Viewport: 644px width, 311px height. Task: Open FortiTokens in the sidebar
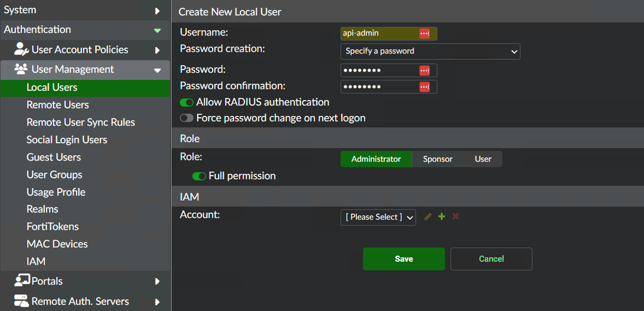pos(52,227)
